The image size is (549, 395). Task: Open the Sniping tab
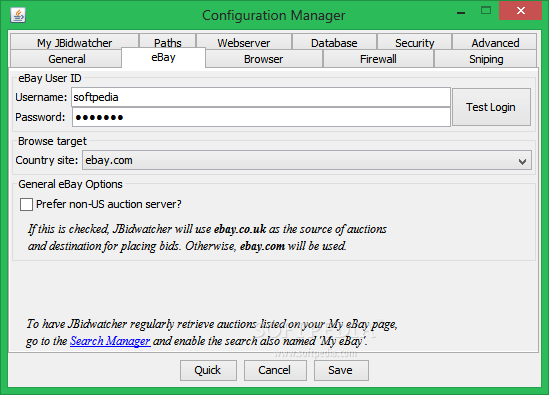pos(486,59)
